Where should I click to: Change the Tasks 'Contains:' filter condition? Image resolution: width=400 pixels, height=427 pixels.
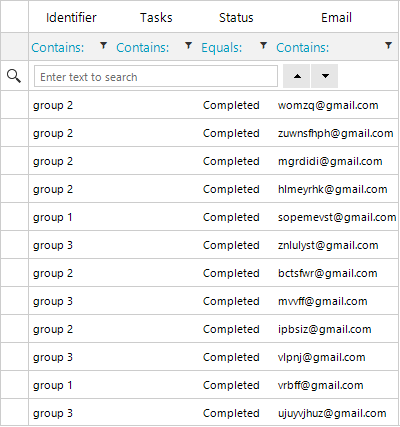pos(142,48)
